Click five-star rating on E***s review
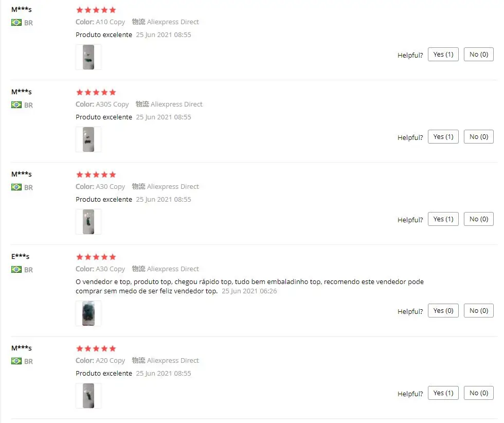The height and width of the screenshot is (423, 504). tap(96, 257)
